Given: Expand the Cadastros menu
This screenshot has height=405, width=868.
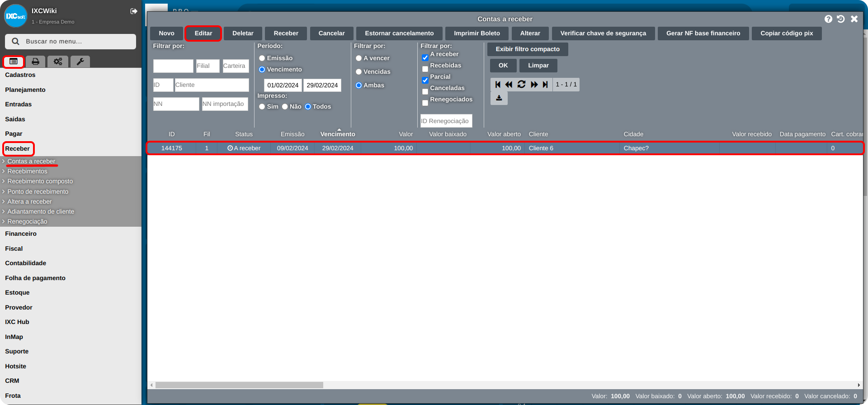Looking at the screenshot, I should coord(20,75).
